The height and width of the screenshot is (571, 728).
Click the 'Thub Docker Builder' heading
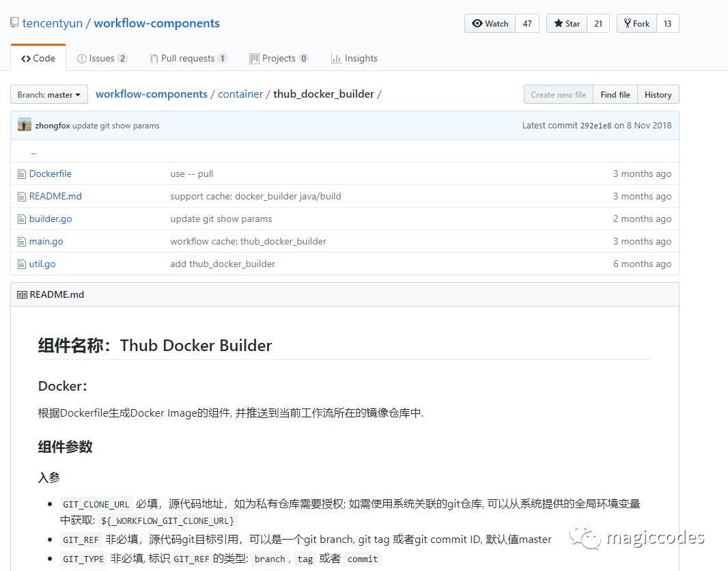click(x=196, y=346)
